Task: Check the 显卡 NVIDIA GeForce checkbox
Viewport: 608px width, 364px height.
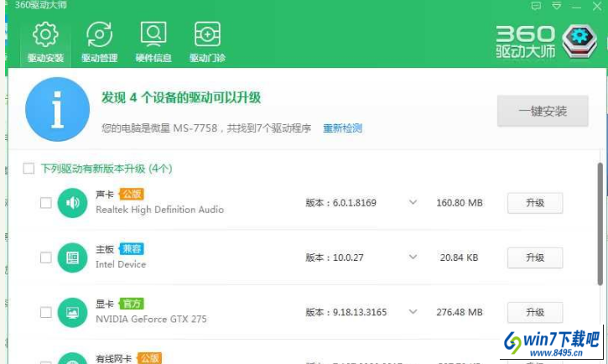Action: [x=46, y=312]
